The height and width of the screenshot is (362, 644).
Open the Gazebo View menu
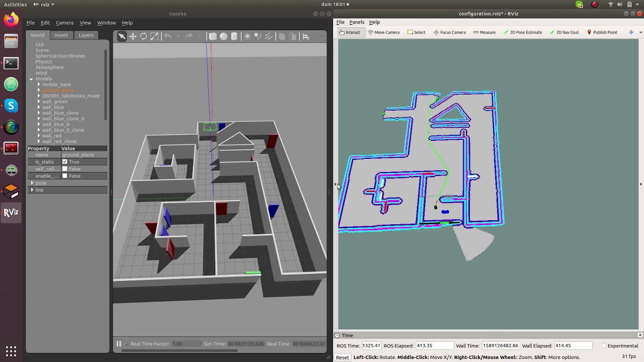(x=86, y=23)
